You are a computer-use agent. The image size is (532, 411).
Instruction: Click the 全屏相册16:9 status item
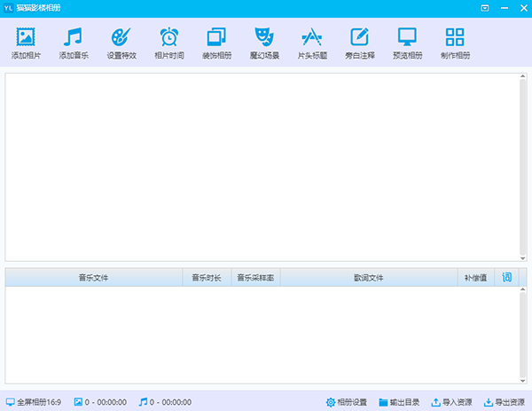(x=34, y=402)
